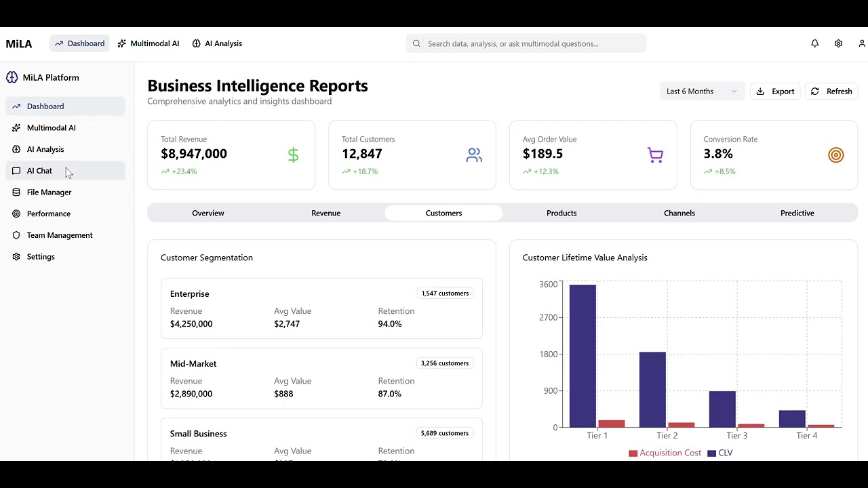Switch to the Channels tab

679,213
